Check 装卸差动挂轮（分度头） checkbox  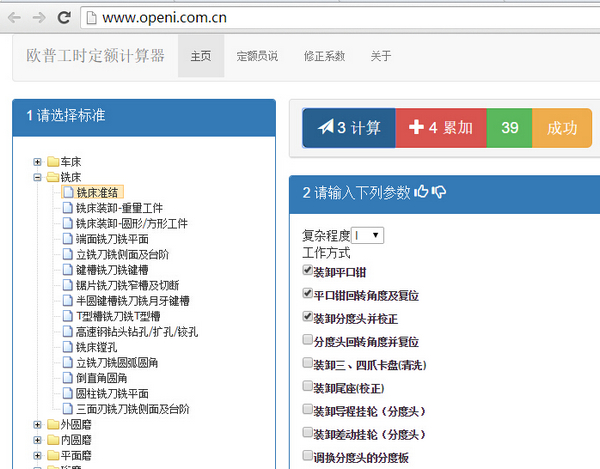coord(307,433)
